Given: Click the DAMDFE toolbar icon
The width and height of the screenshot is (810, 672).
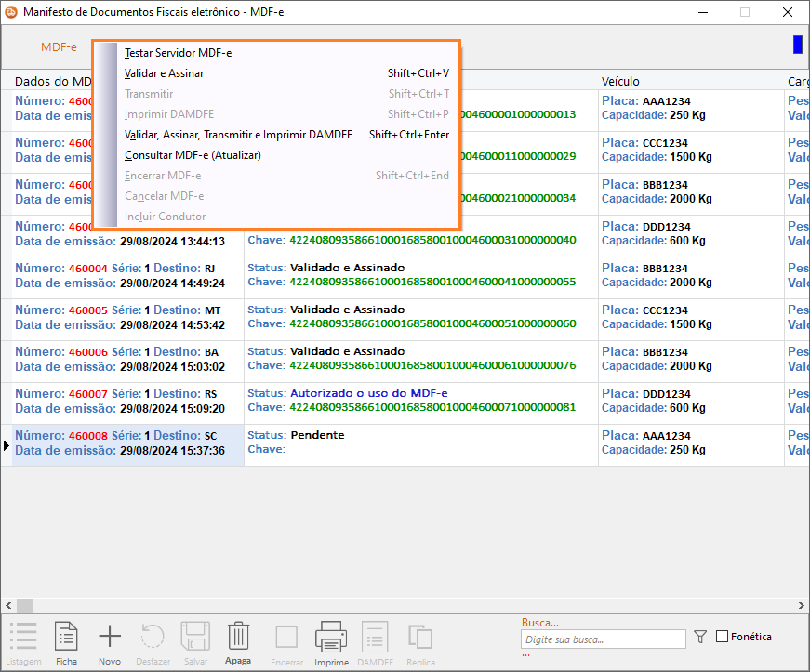Looking at the screenshot, I should [375, 639].
